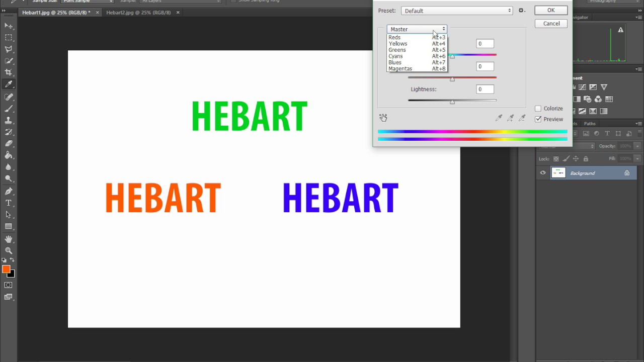644x362 pixels.
Task: Add a Photo Filter adjustment
Action: [x=587, y=99]
